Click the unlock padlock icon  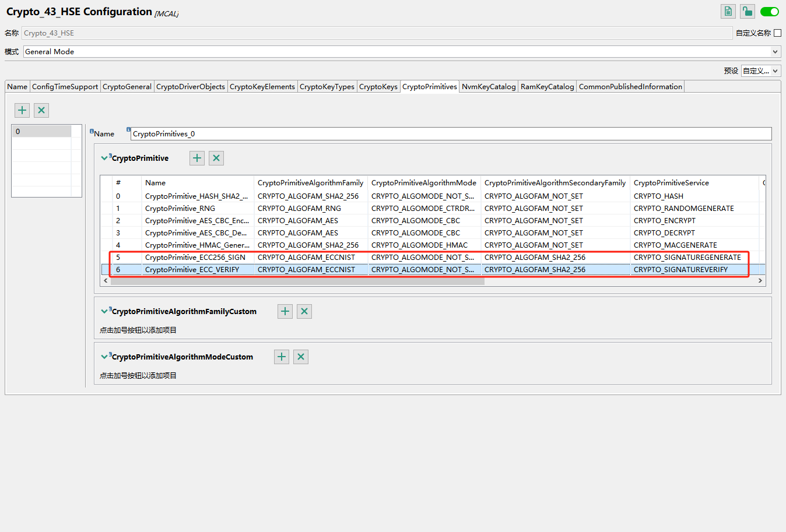(747, 11)
